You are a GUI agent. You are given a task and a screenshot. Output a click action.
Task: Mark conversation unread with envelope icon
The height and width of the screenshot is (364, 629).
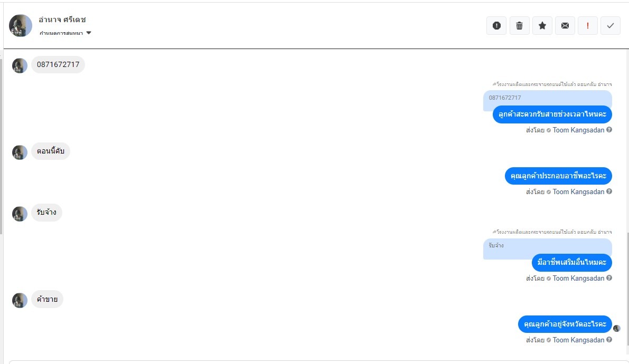point(565,25)
